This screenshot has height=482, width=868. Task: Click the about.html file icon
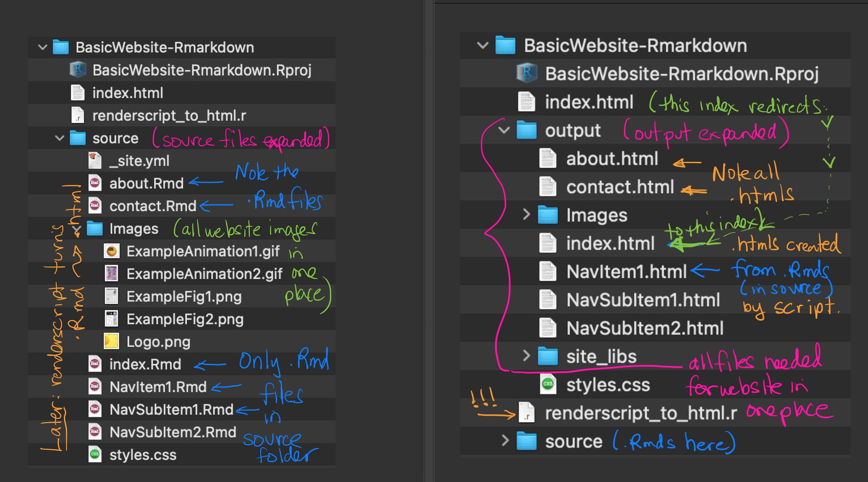point(548,158)
